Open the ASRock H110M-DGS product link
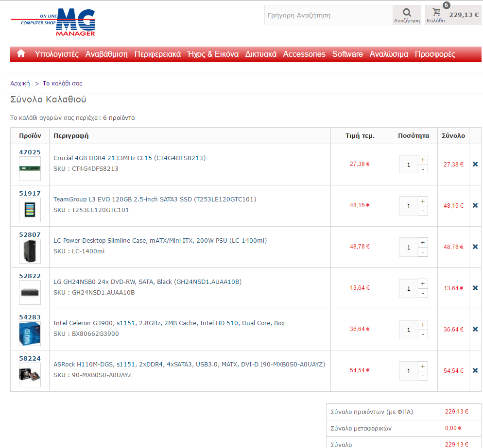Screen dimensions: 483x448 tap(189, 364)
